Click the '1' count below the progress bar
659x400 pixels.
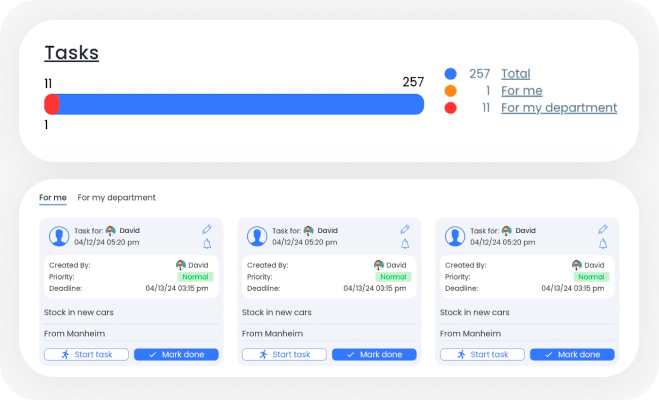[46, 125]
